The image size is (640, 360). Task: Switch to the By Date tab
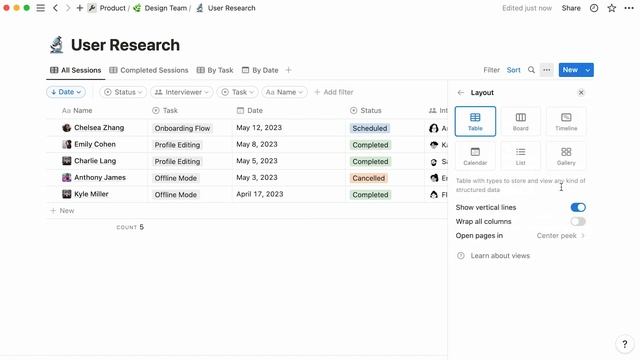(x=260, y=70)
